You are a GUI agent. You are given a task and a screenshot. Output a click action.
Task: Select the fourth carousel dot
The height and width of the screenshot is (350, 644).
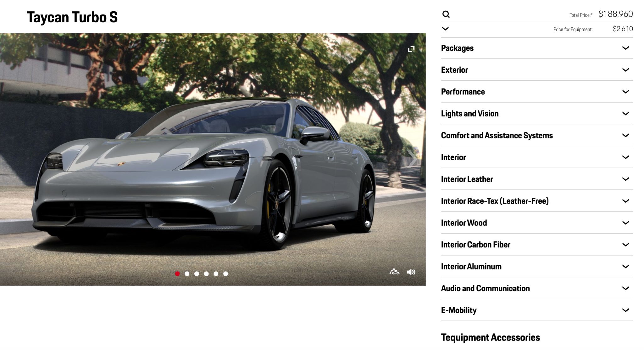[206, 274]
